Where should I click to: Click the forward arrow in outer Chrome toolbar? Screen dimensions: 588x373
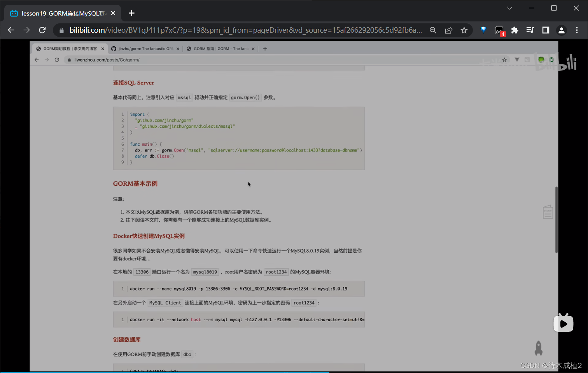click(x=26, y=30)
